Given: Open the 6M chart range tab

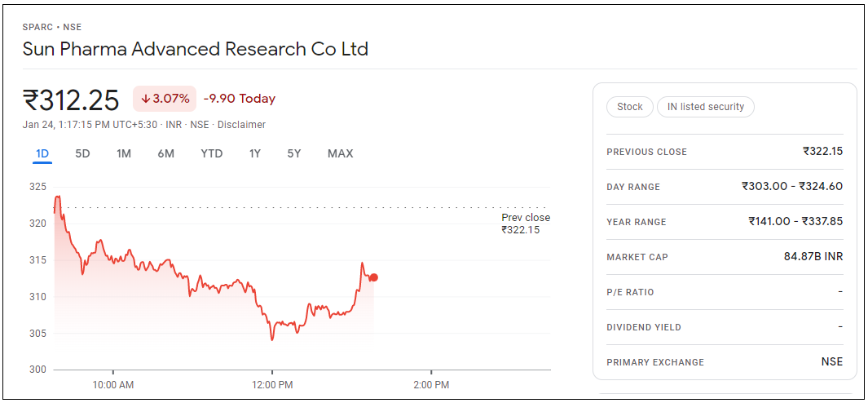Looking at the screenshot, I should (165, 153).
